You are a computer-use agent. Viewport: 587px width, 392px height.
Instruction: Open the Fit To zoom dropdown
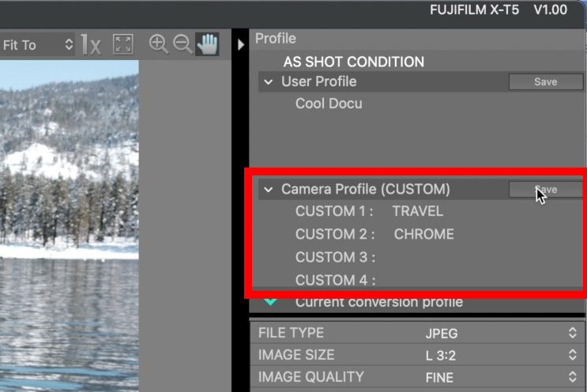click(x=38, y=45)
